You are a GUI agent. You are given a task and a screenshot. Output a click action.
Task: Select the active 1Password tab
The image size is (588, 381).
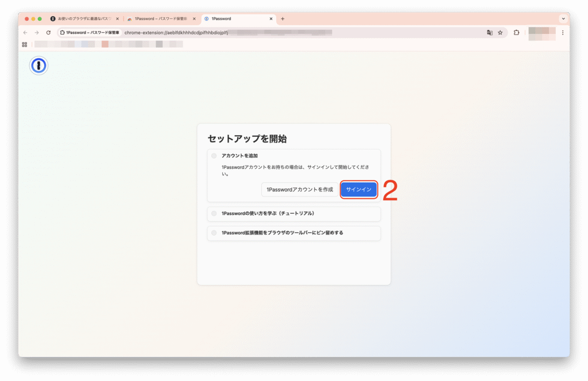pyautogui.click(x=238, y=19)
